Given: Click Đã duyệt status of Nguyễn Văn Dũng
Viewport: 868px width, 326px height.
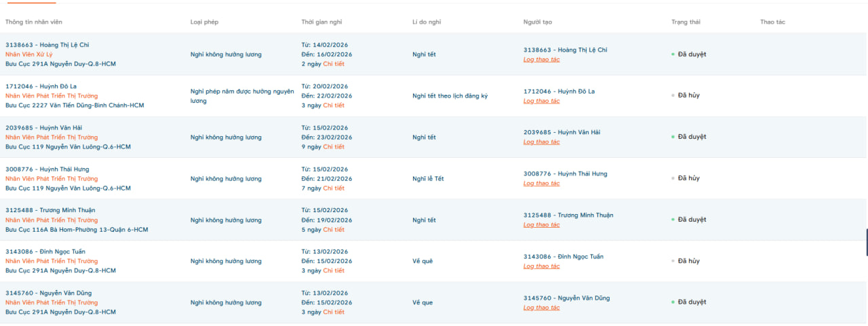Looking at the screenshot, I should tap(692, 302).
